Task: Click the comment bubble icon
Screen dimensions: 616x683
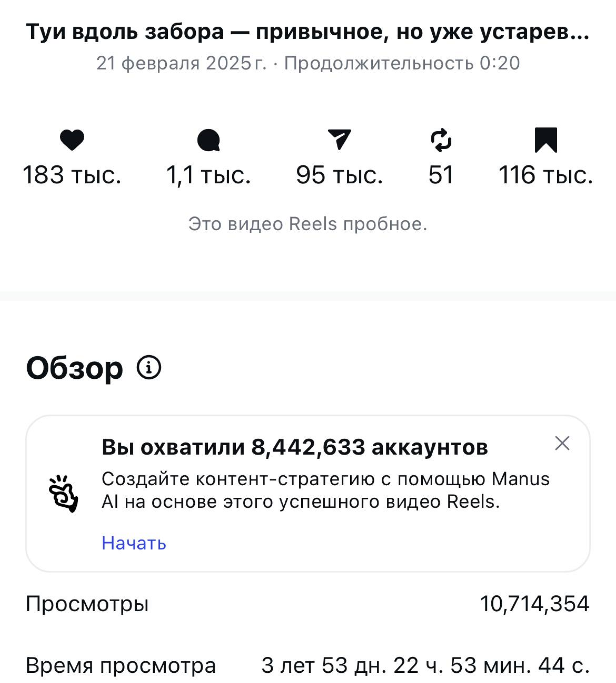Action: (x=209, y=140)
